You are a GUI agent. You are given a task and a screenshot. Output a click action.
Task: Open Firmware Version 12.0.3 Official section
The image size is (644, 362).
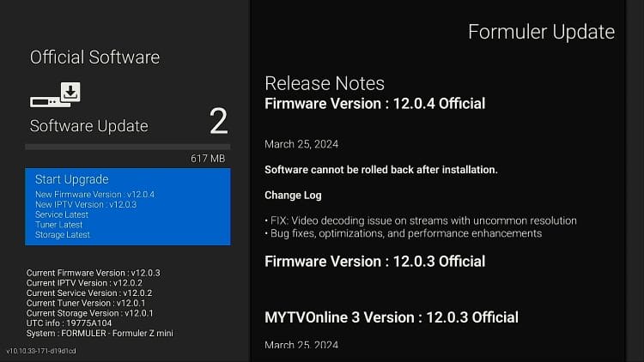click(x=374, y=261)
